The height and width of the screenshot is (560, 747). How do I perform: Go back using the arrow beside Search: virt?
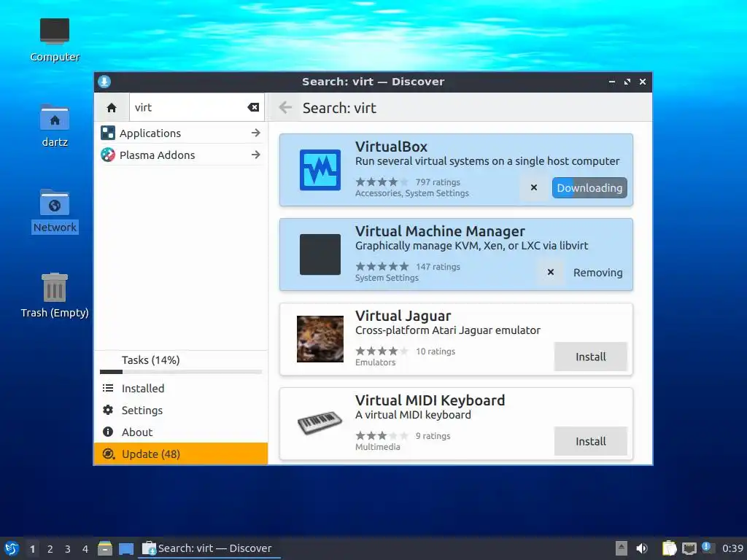coord(285,108)
